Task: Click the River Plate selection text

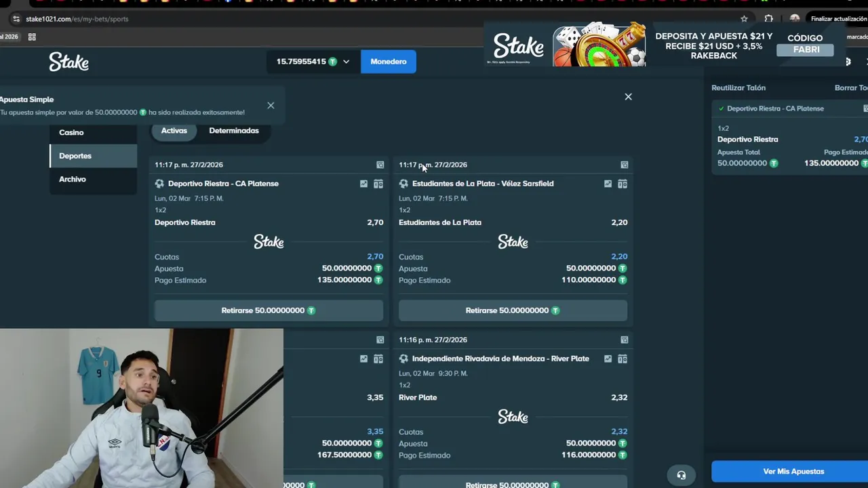Action: (x=418, y=397)
